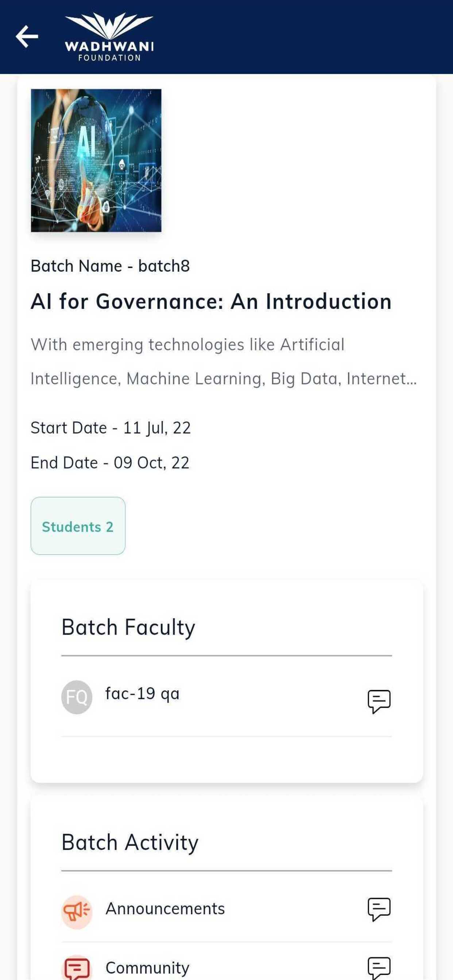This screenshot has height=980, width=453.
Task: Click the FQ faculty avatar
Action: pyautogui.click(x=77, y=697)
